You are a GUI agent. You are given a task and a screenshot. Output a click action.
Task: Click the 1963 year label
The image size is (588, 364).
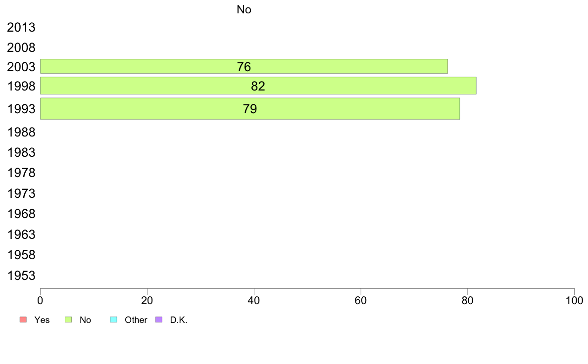point(21,234)
